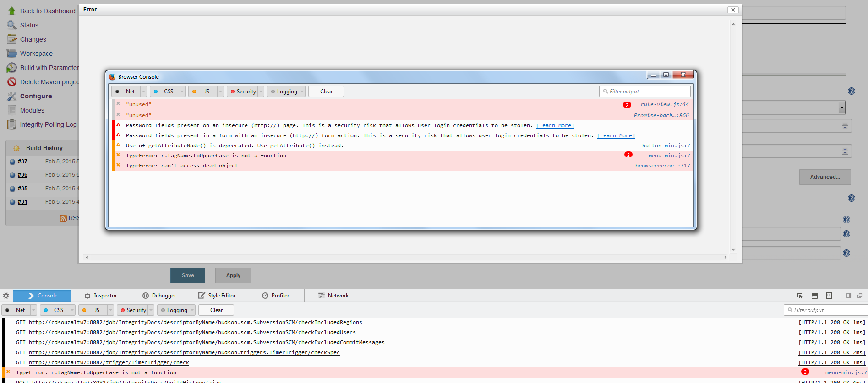Click the Save button
Image resolution: width=868 pixels, height=383 pixels.
click(188, 275)
